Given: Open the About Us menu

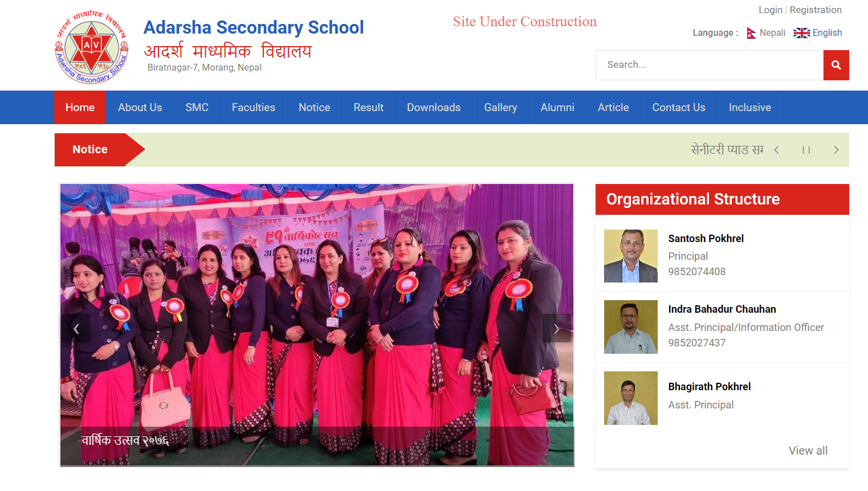Looking at the screenshot, I should click(140, 107).
